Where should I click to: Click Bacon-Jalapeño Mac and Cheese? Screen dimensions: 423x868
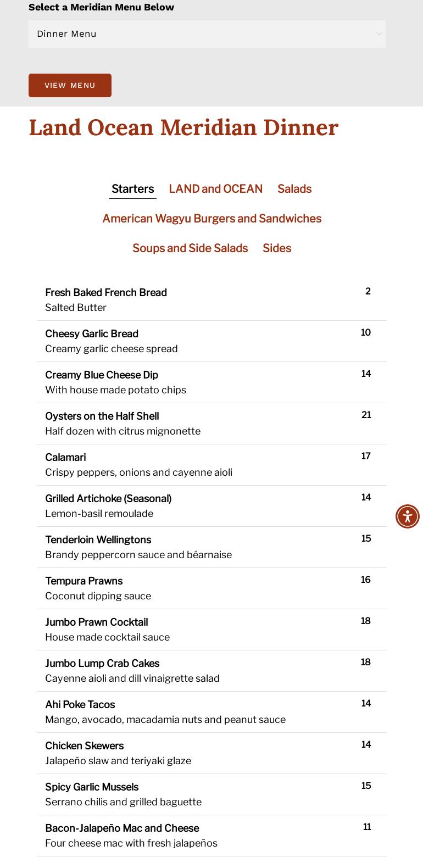click(x=122, y=828)
